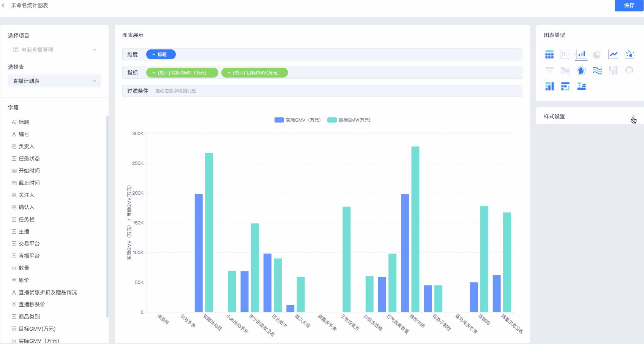
Task: Choose the funnel chart type icon
Action: 549,70
